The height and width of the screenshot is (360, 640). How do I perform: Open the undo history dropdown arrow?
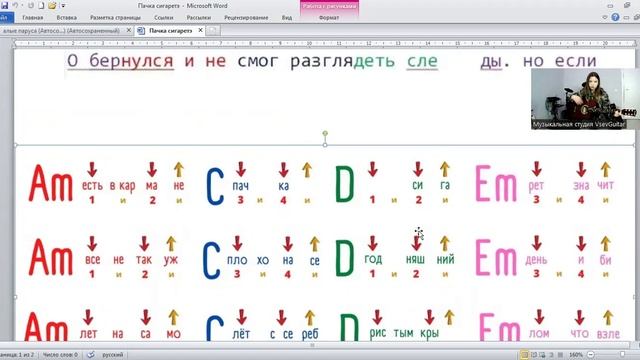coord(22,6)
